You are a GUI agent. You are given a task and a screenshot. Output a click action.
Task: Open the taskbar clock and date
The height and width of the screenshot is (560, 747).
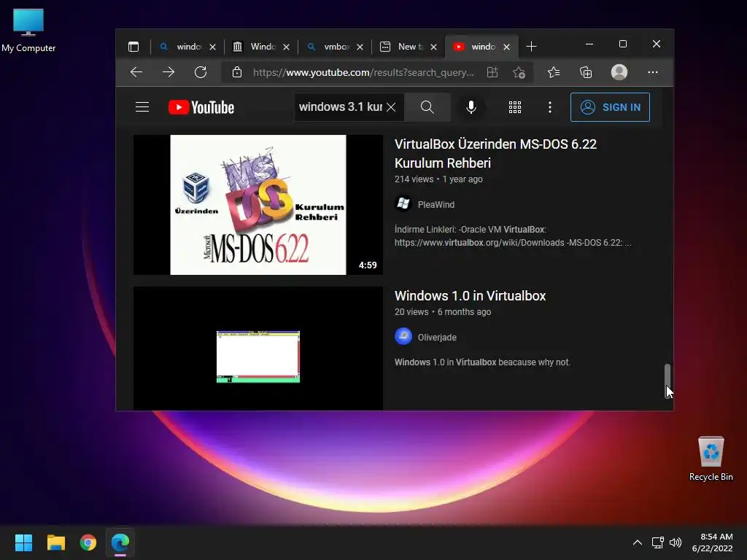pos(713,542)
